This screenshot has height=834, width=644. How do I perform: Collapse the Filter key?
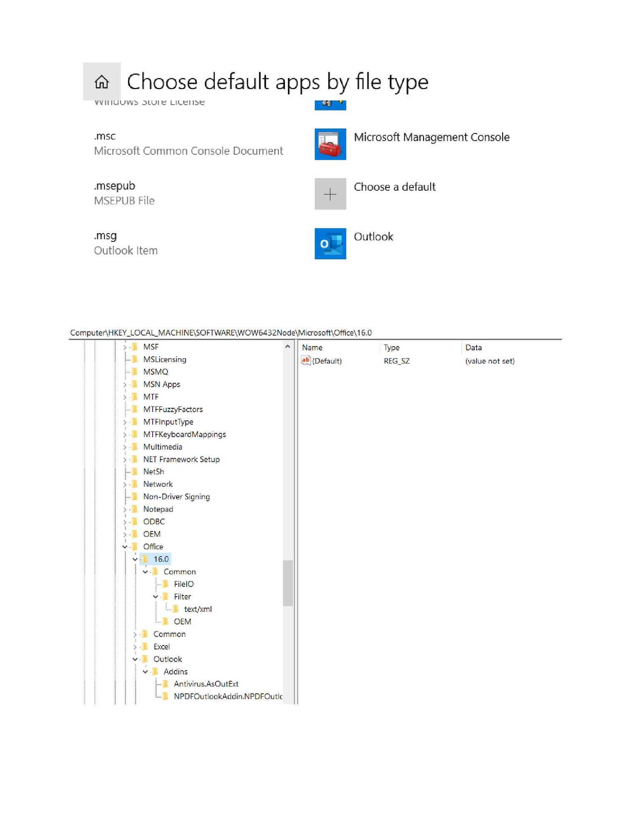pyautogui.click(x=155, y=597)
